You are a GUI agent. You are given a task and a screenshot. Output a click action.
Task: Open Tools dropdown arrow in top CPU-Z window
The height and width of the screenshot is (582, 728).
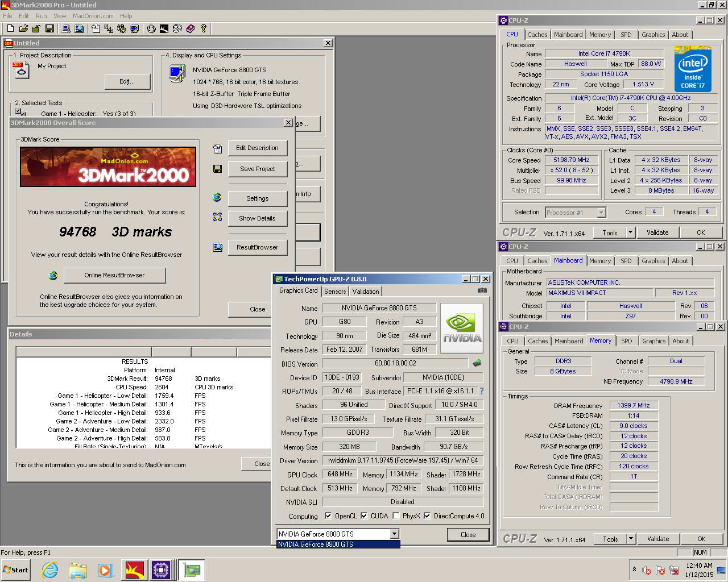click(x=630, y=232)
